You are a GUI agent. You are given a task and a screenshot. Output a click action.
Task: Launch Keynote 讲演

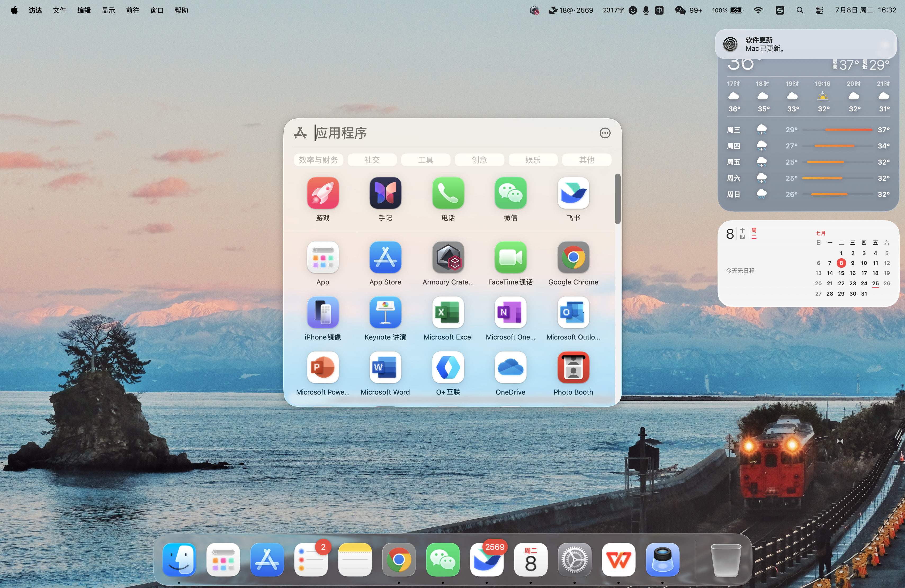point(385,313)
